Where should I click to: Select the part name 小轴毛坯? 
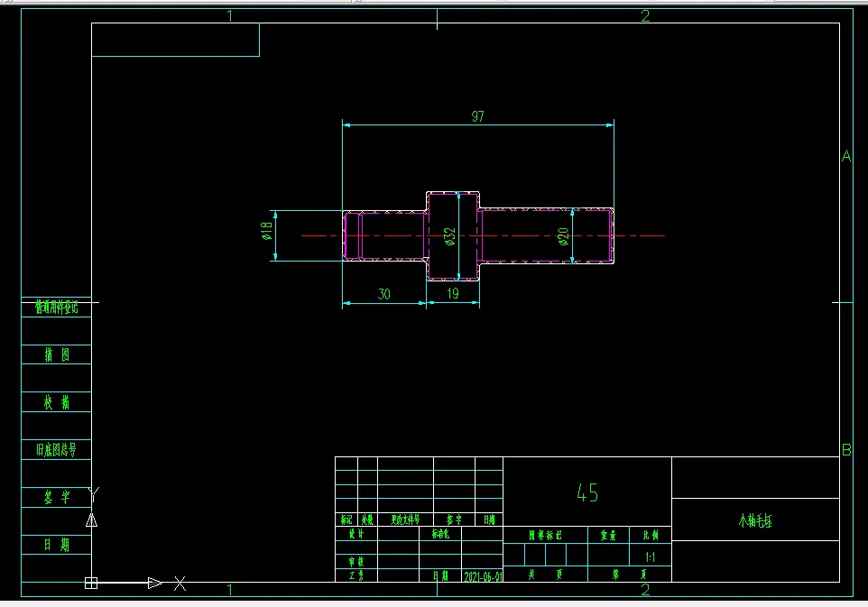pos(755,520)
